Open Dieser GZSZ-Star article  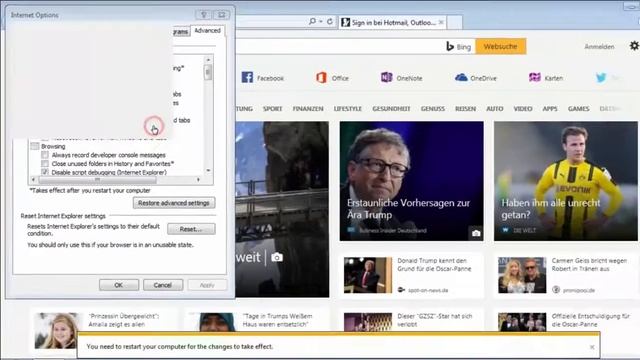[x=435, y=320]
